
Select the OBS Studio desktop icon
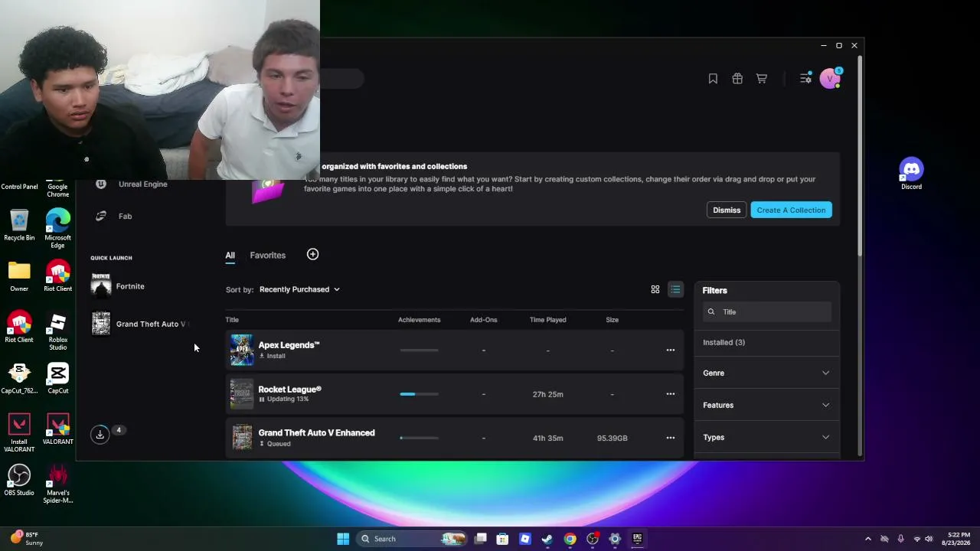coord(19,480)
